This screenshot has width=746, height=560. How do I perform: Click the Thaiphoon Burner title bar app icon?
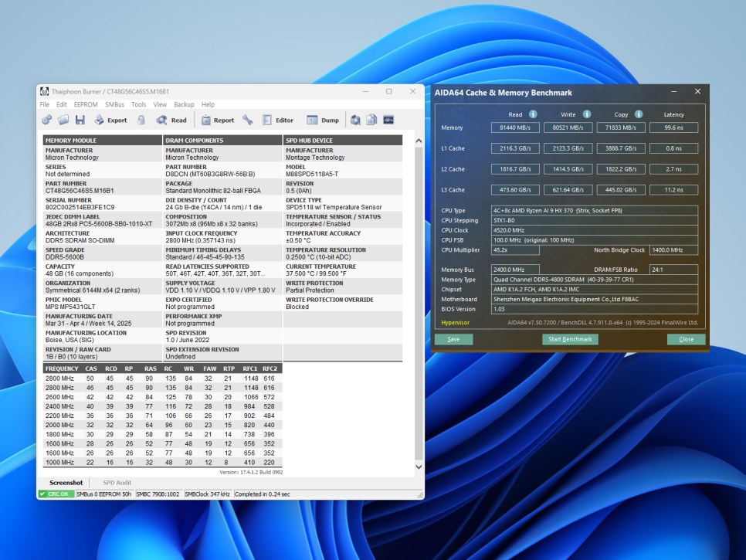[44, 91]
